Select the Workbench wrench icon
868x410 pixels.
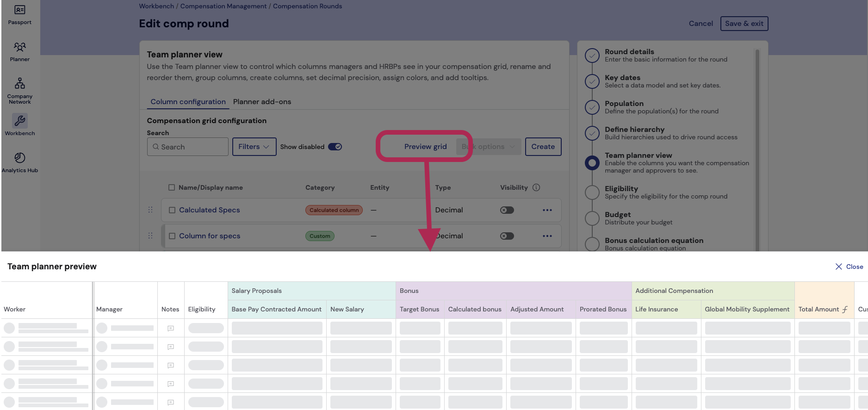coord(19,121)
